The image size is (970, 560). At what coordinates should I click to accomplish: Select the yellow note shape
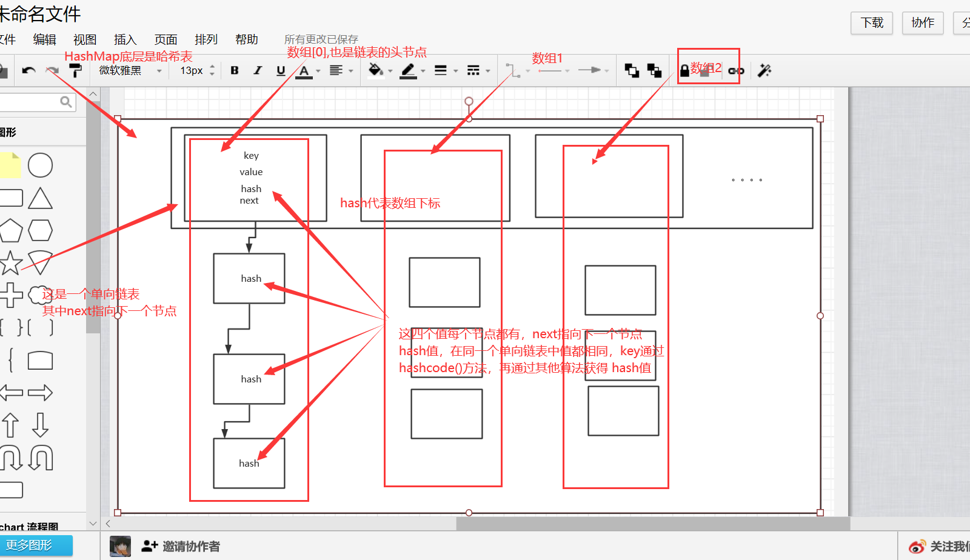(10, 165)
